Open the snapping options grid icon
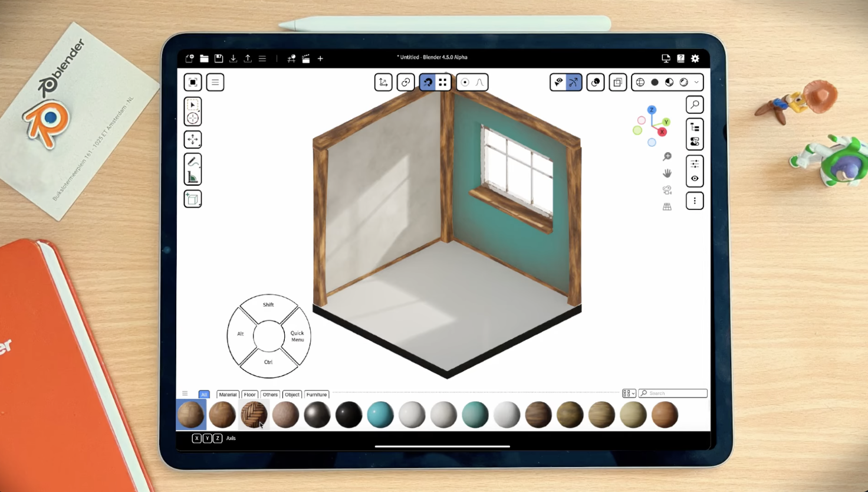This screenshot has height=492, width=868. click(443, 82)
